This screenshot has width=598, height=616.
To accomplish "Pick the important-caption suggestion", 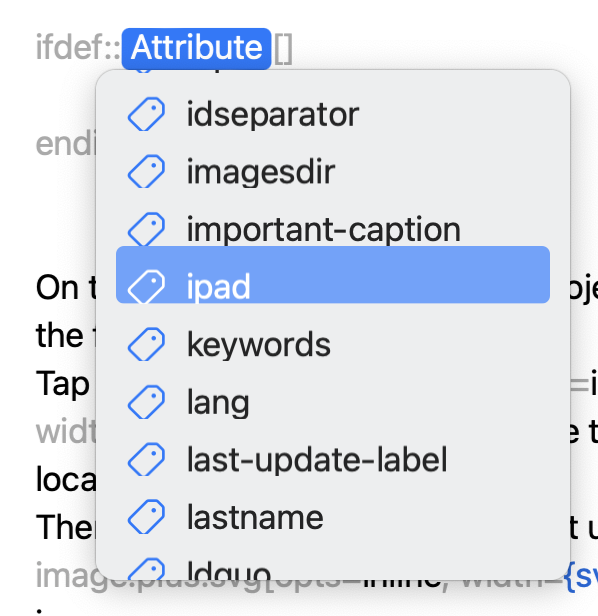I will [x=333, y=229].
